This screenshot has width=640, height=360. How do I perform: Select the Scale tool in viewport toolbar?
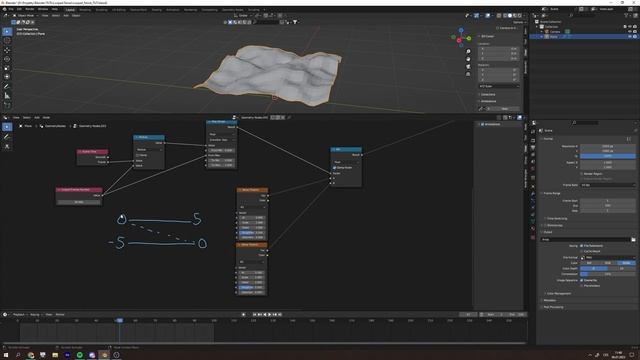pos(7,68)
